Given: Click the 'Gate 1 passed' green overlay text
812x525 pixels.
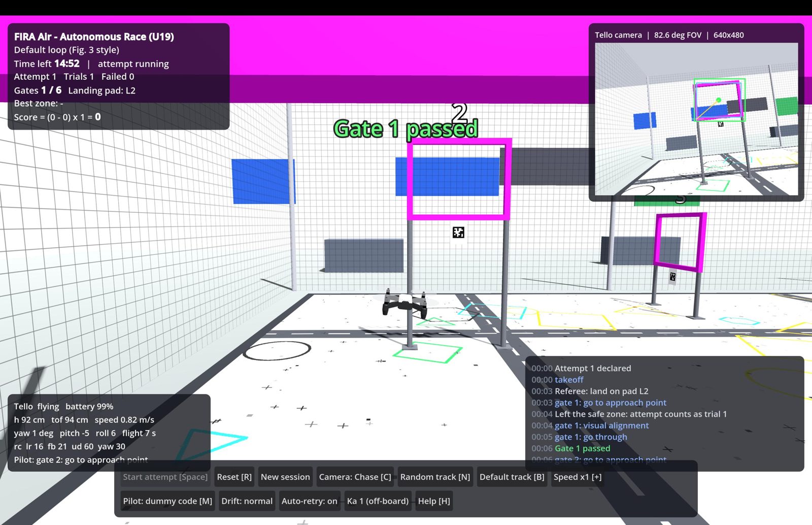Looking at the screenshot, I should (405, 129).
